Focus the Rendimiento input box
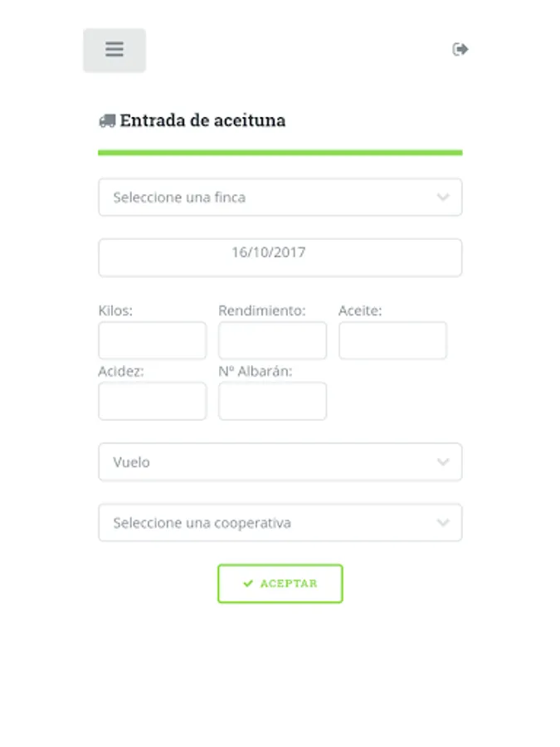The width and height of the screenshot is (560, 747). (x=272, y=340)
